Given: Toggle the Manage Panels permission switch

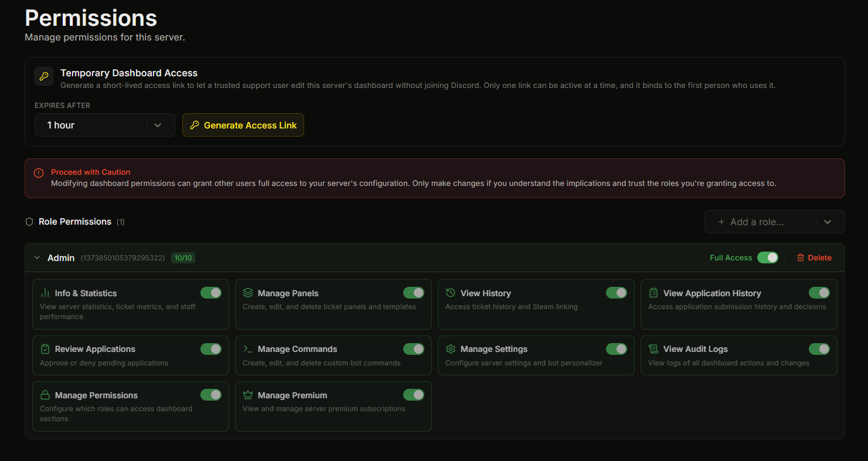Looking at the screenshot, I should pyautogui.click(x=414, y=293).
